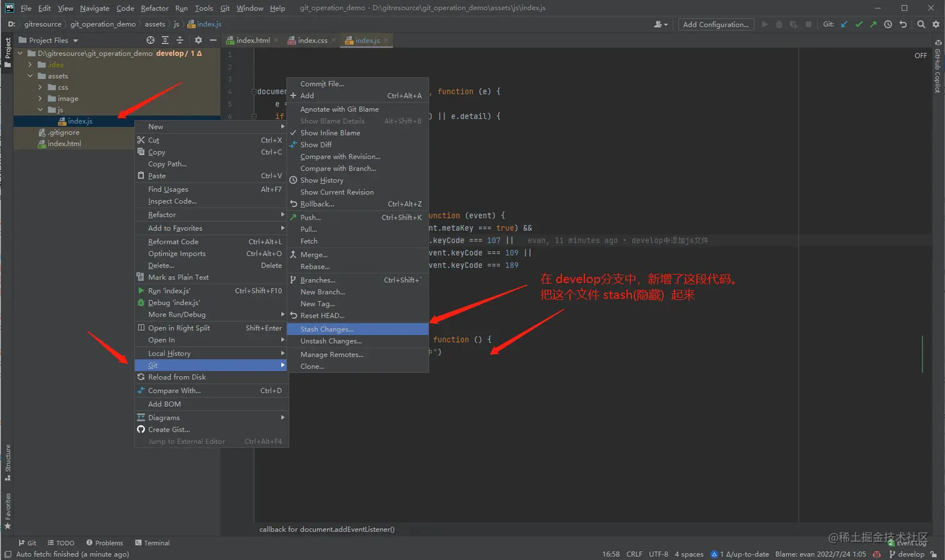Open the Navigate menu in the menu bar

pyautogui.click(x=94, y=8)
